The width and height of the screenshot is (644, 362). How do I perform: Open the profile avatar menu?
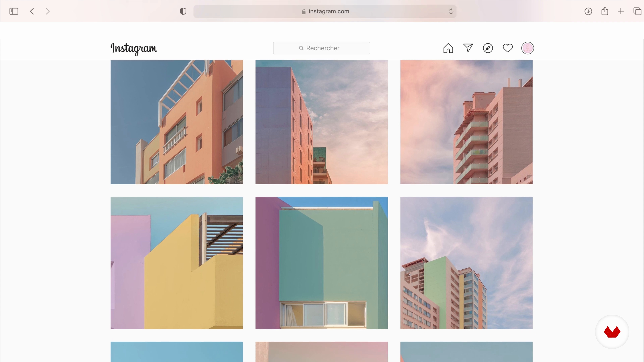527,48
